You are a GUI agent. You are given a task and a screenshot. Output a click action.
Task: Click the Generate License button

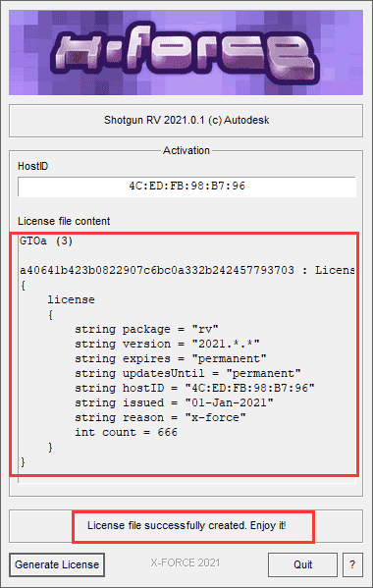pyautogui.click(x=57, y=564)
